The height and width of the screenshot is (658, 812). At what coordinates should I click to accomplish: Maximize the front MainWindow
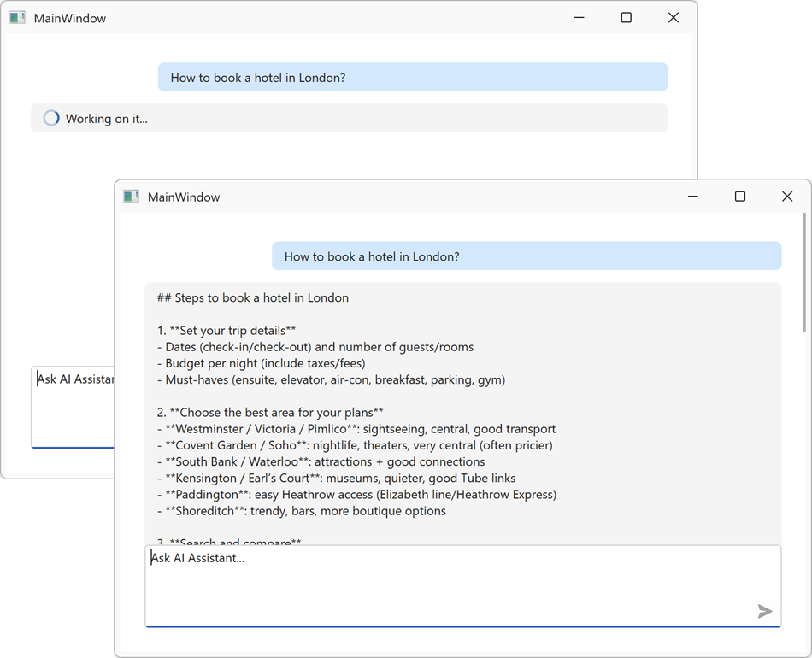pyautogui.click(x=740, y=197)
